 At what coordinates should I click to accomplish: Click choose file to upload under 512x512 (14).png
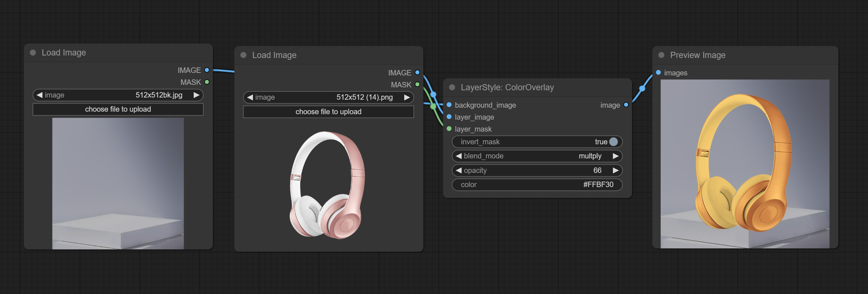pos(328,112)
